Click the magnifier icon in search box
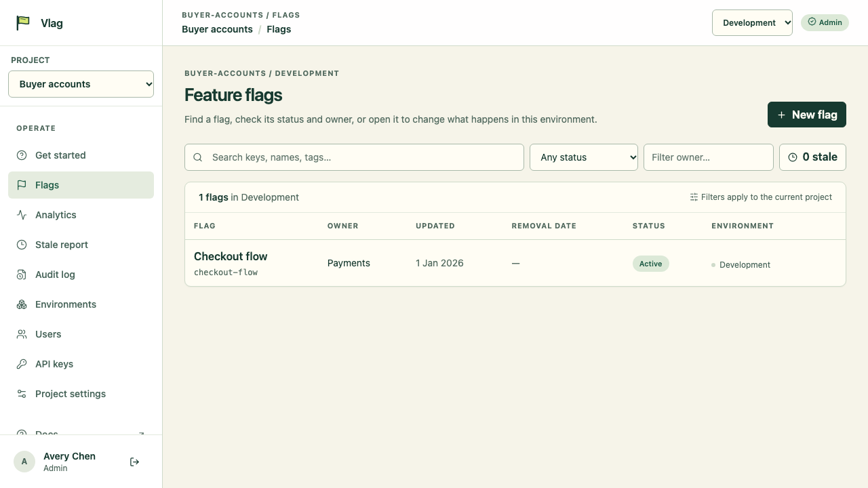The height and width of the screenshot is (488, 868). [x=198, y=157]
